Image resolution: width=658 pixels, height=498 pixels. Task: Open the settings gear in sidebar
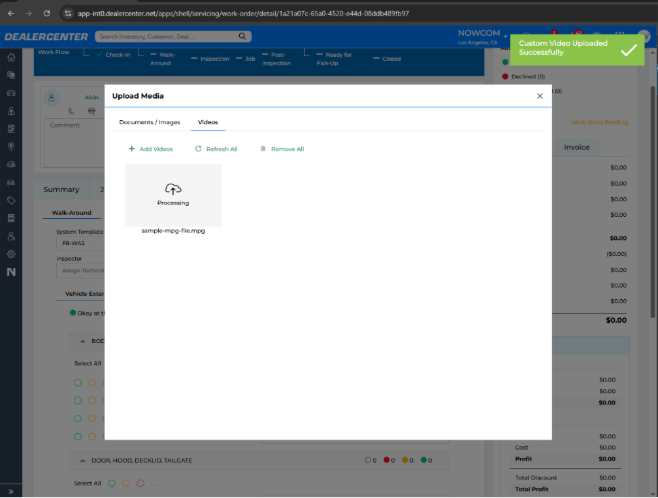click(11, 254)
